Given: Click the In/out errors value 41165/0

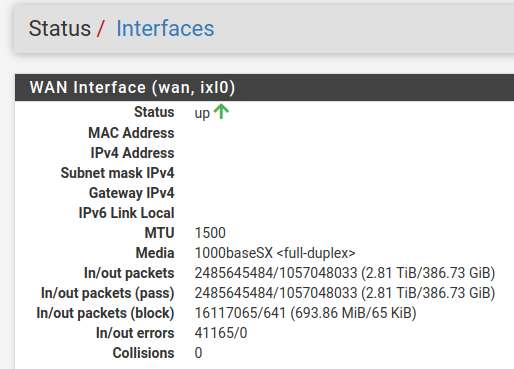Looking at the screenshot, I should pos(221,333).
